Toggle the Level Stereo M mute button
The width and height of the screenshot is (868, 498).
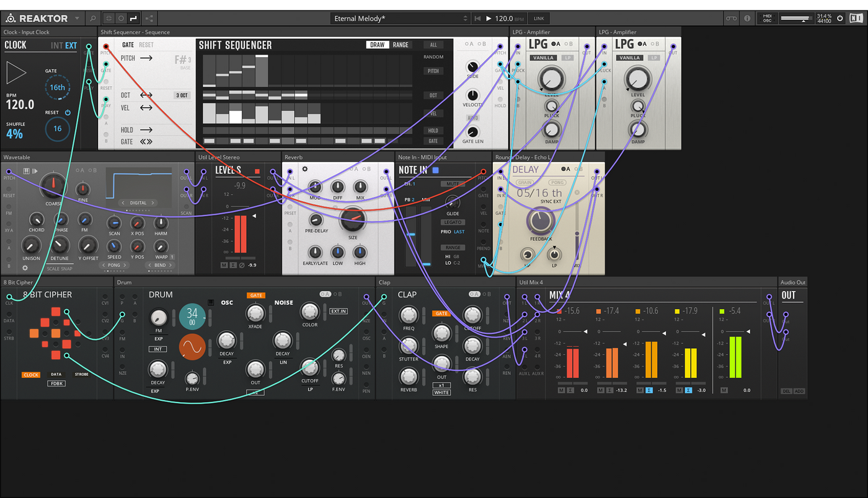[224, 266]
